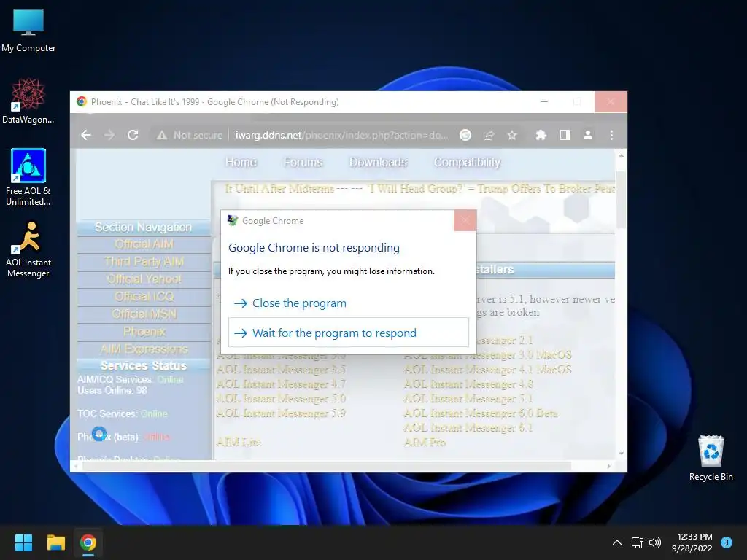The width and height of the screenshot is (747, 560).
Task: Open AOL Instant Messenger 5.1 link
Action: pos(468,399)
